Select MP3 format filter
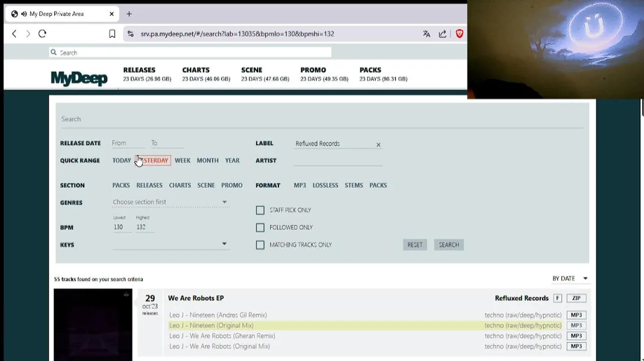644x361 pixels. pos(300,185)
